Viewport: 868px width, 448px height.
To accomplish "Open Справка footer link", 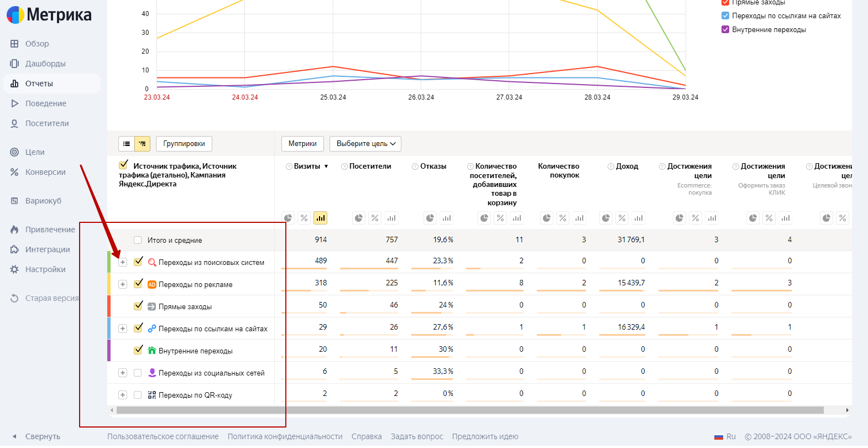I will [367, 436].
